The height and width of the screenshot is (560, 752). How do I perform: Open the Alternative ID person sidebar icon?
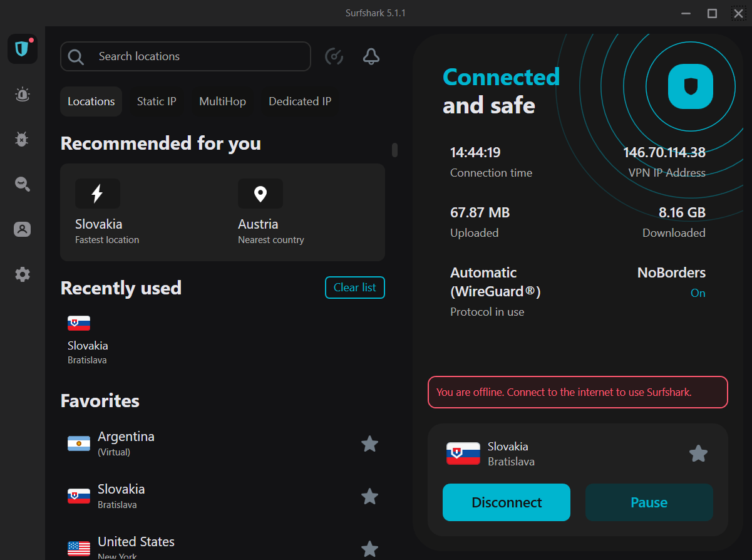23,229
